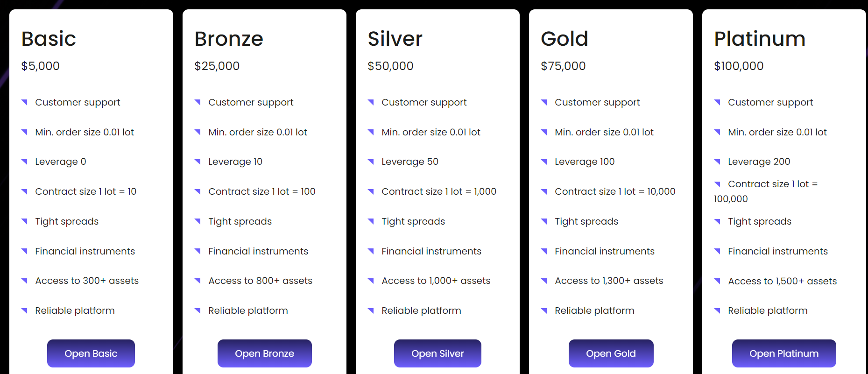Click the Open Basic button
Image resolution: width=868 pixels, height=374 pixels.
pos(91,353)
